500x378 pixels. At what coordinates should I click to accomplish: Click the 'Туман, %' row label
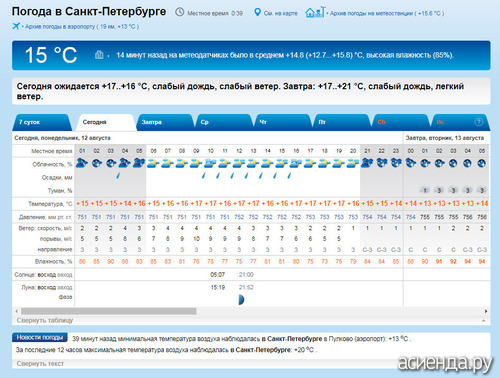[60, 191]
